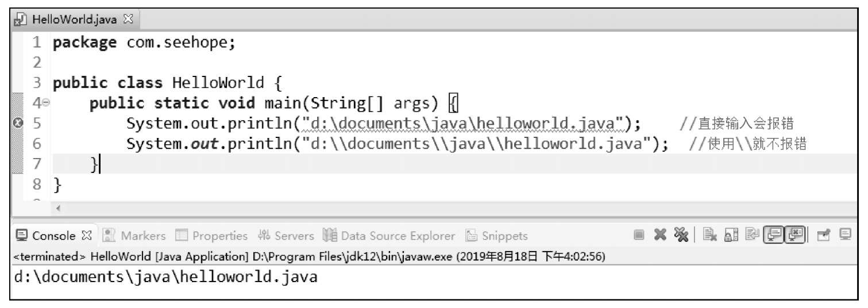The width and height of the screenshot is (868, 308).
Task: Open the Display Selected Console icon
Action: (846, 234)
